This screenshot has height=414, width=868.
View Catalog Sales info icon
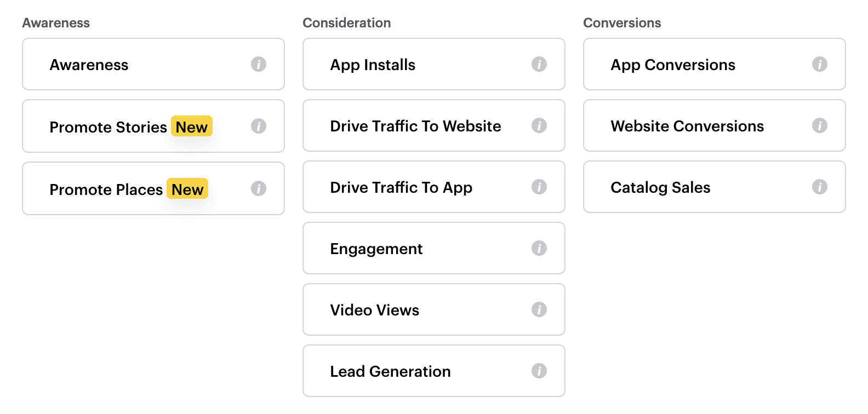tap(820, 187)
